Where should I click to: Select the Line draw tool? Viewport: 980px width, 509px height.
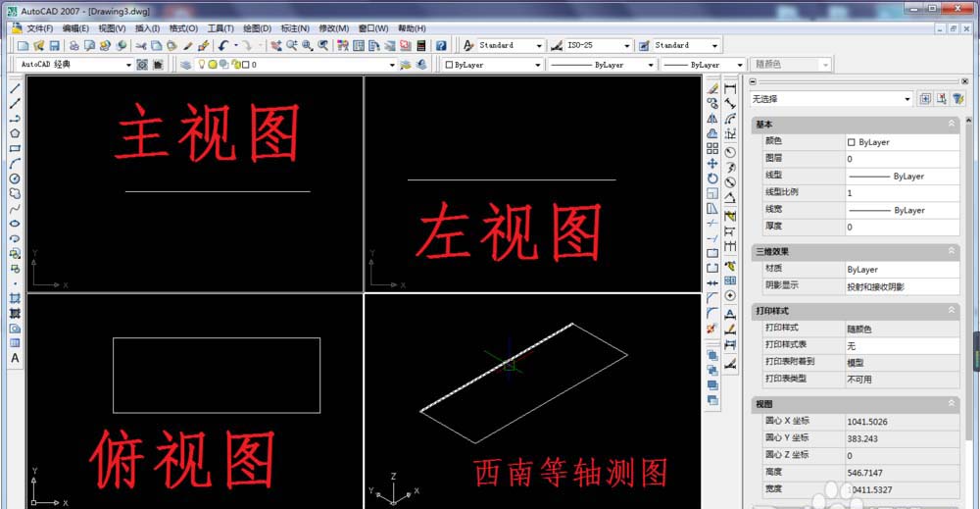15,88
